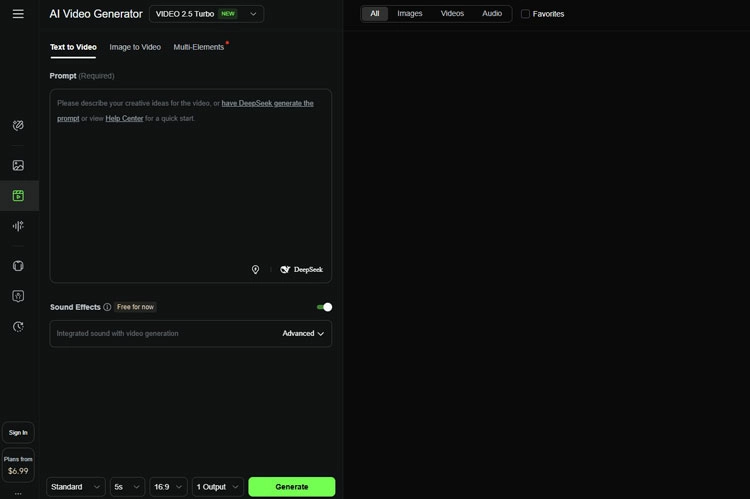This screenshot has height=499, width=750.
Task: Click the Sound Effects info icon
Action: click(x=107, y=307)
